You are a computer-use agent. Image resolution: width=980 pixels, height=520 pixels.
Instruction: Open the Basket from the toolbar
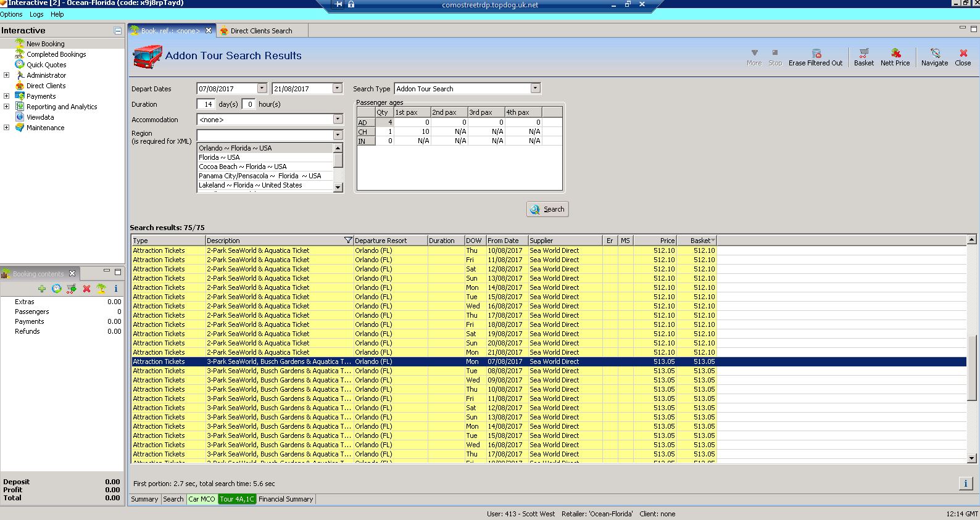[863, 57]
